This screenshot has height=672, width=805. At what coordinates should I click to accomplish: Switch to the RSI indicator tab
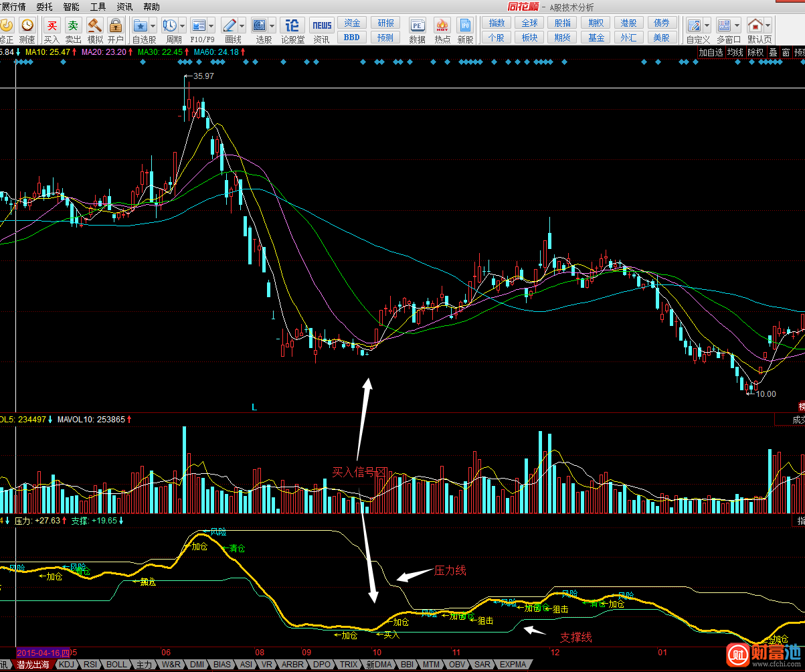90,665
